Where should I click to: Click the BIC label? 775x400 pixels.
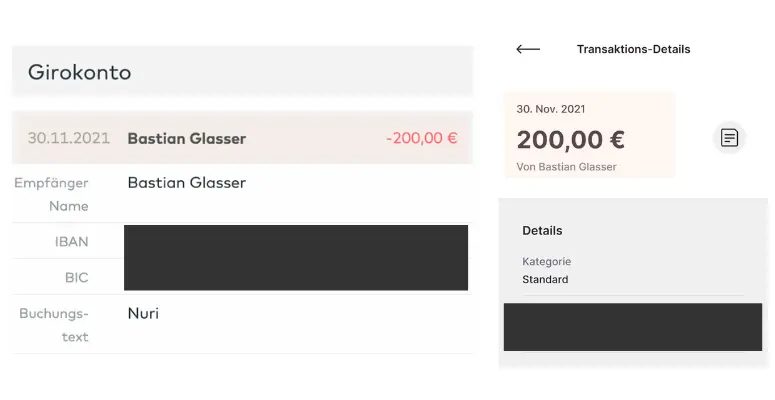[x=75, y=275]
